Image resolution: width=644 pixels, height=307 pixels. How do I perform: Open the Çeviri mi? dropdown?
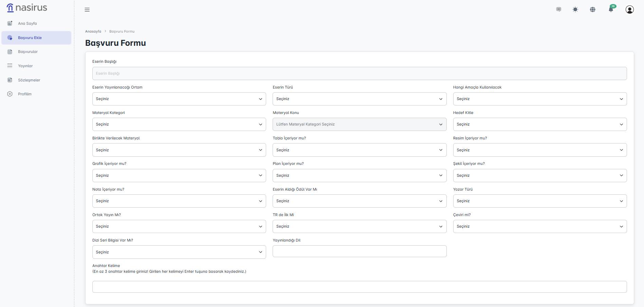pos(539,227)
